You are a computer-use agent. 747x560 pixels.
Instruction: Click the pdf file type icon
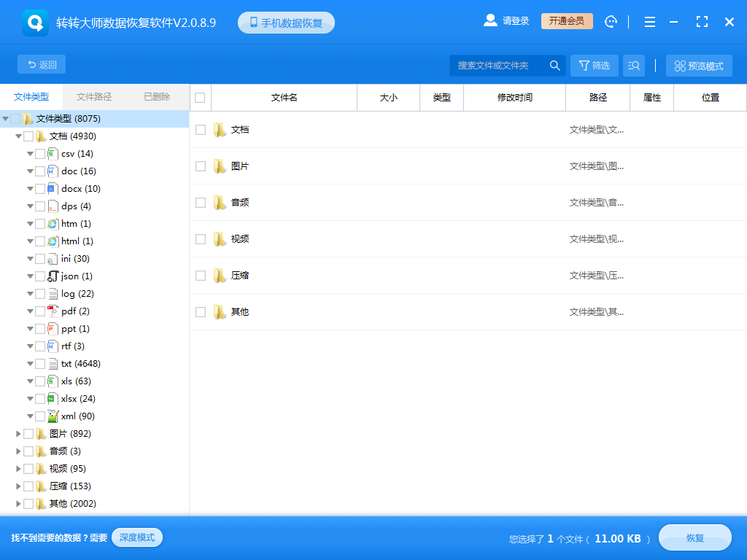53,311
